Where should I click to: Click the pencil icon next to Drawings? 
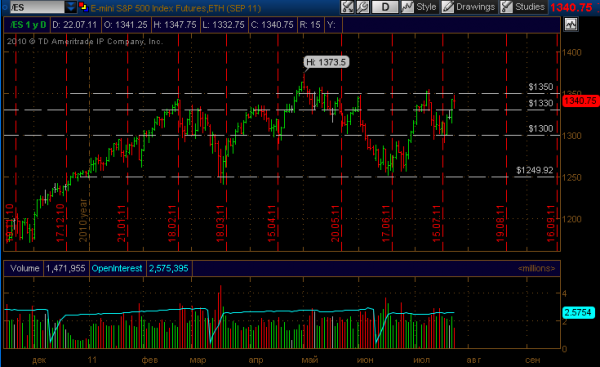click(x=447, y=7)
